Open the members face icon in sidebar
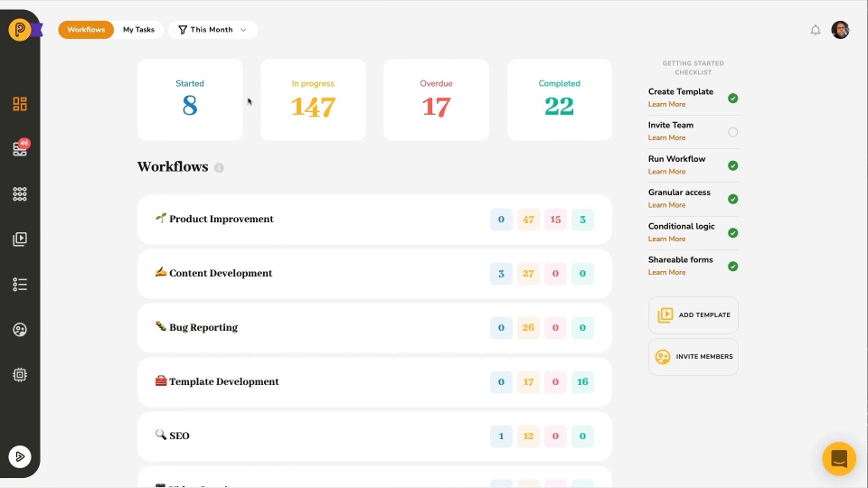Viewport: 868px width, 488px height. 20,330
